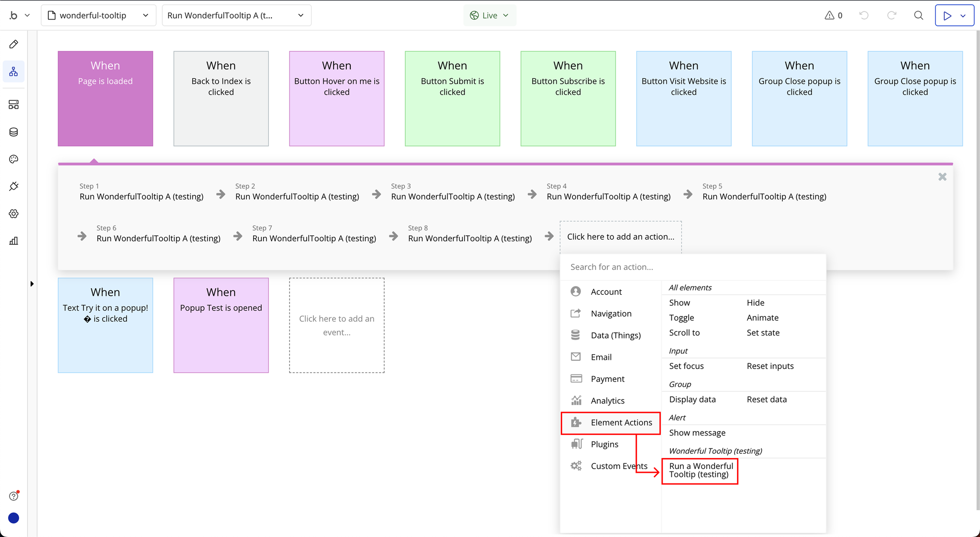
Task: Click the Preview play button
Action: [947, 15]
